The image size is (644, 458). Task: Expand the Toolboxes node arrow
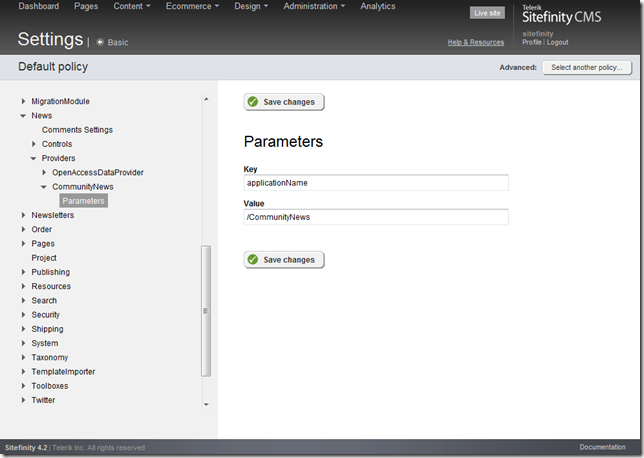(23, 386)
